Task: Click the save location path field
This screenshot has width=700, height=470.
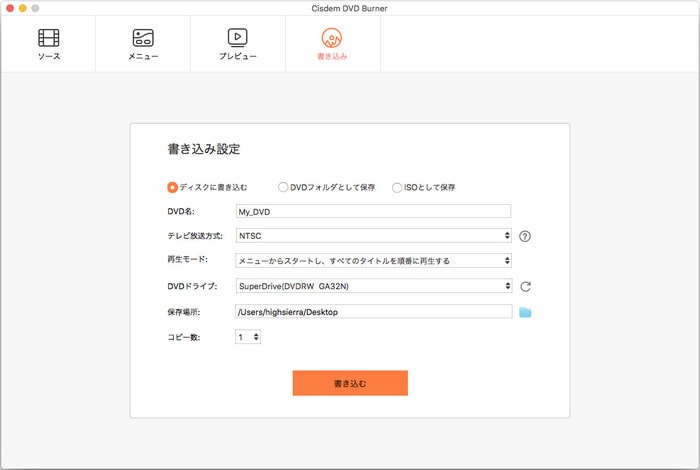Action: [372, 312]
